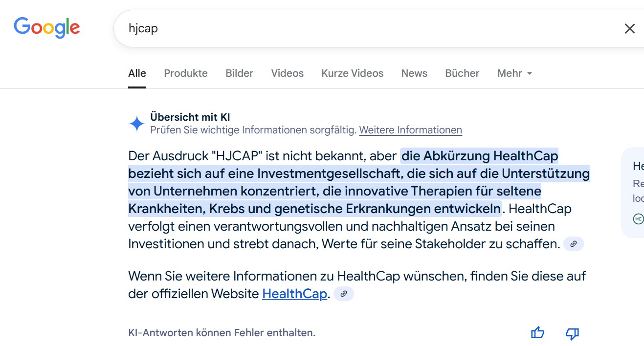Image resolution: width=644 pixels, height=346 pixels.
Task: Click 'KI-Antworten können Fehler enthalten.' notice
Action: 222,333
